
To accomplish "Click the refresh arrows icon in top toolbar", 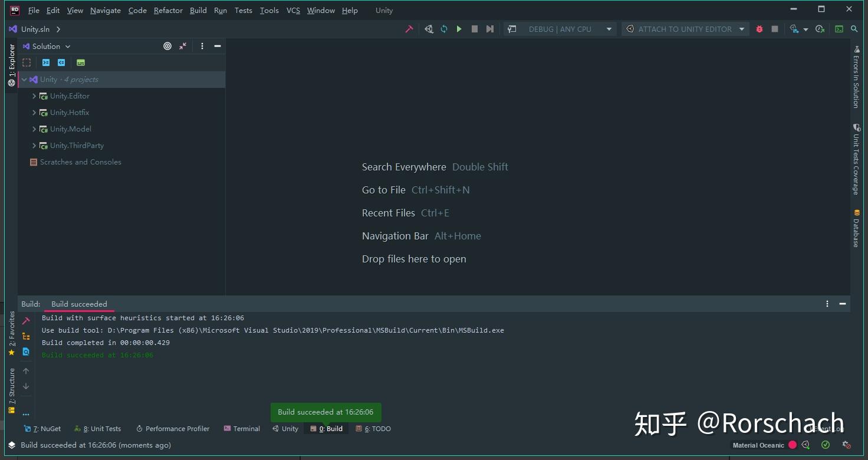I will 444,29.
